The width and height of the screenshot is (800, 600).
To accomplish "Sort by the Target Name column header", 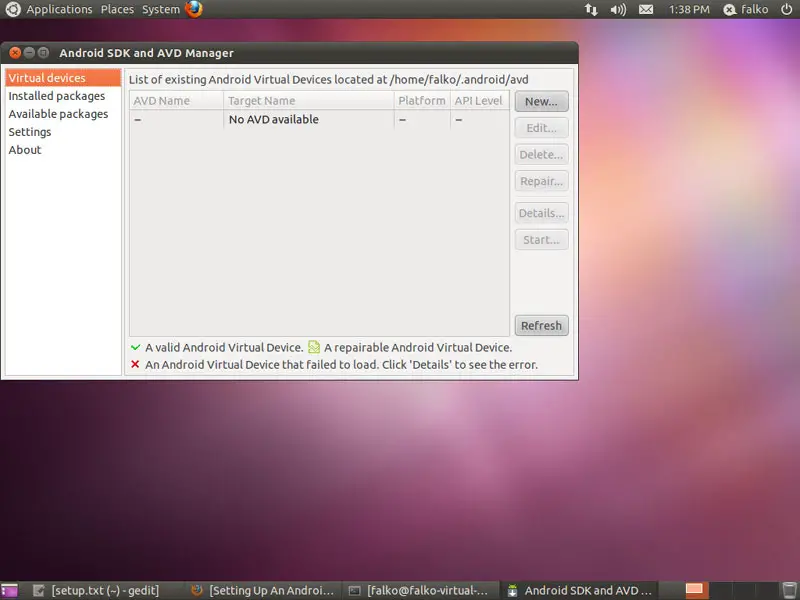I will click(309, 101).
